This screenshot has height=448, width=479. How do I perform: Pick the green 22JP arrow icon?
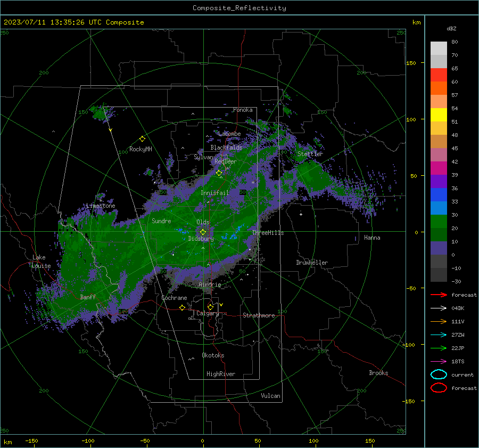(x=439, y=348)
